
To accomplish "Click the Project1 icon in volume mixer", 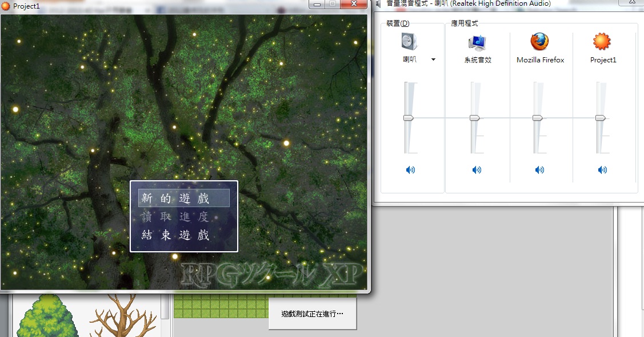I will (x=602, y=42).
